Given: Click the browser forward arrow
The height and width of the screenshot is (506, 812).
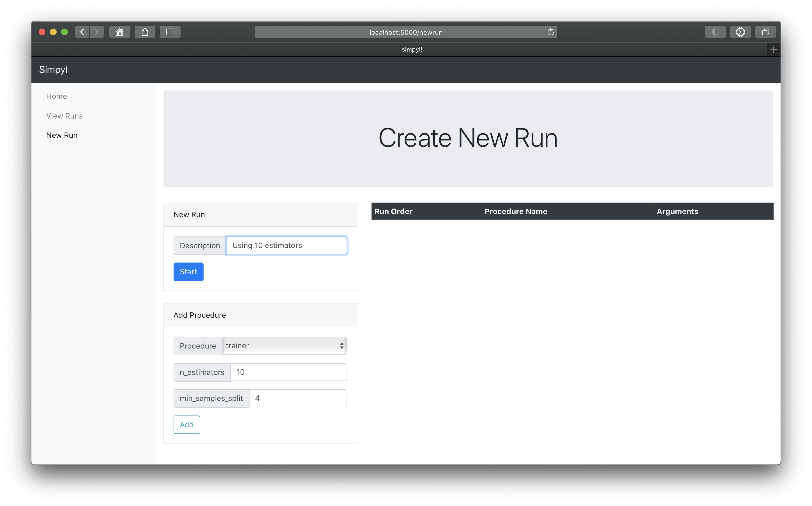Looking at the screenshot, I should pos(97,32).
